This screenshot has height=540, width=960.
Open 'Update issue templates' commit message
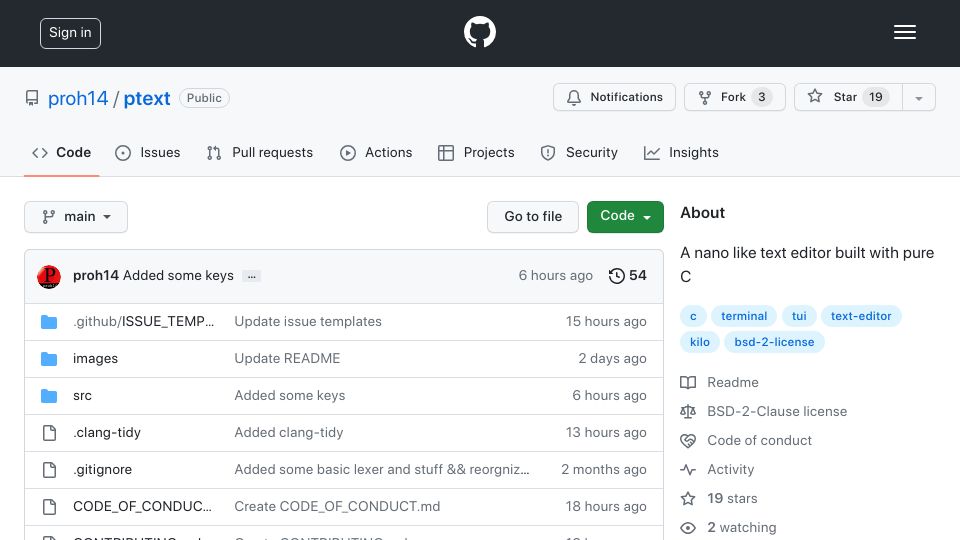coord(308,321)
